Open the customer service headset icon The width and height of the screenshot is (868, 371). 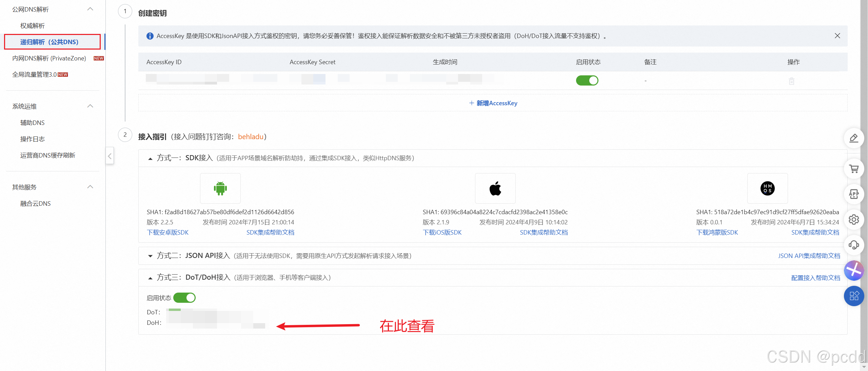(x=853, y=245)
